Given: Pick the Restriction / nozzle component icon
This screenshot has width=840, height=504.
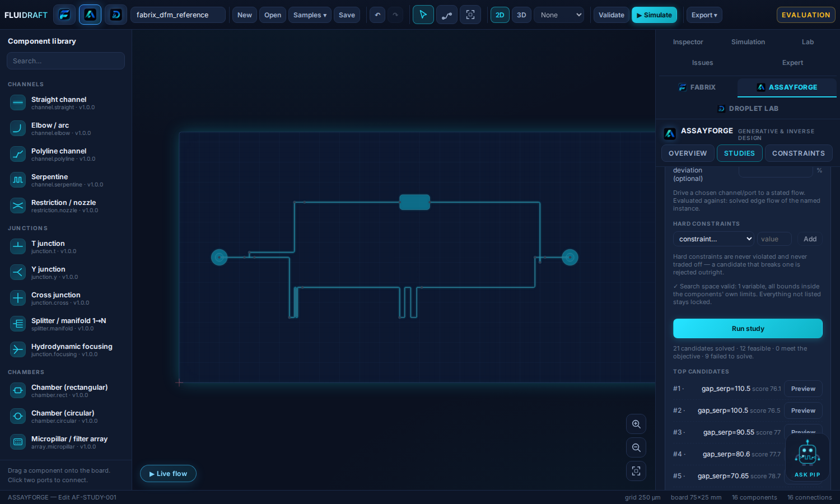Looking at the screenshot, I should tap(18, 206).
